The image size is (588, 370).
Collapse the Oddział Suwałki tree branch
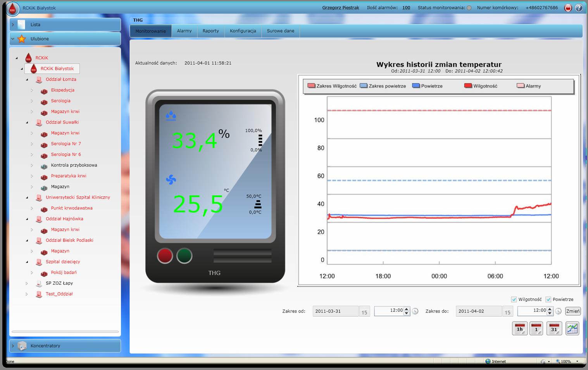click(26, 122)
